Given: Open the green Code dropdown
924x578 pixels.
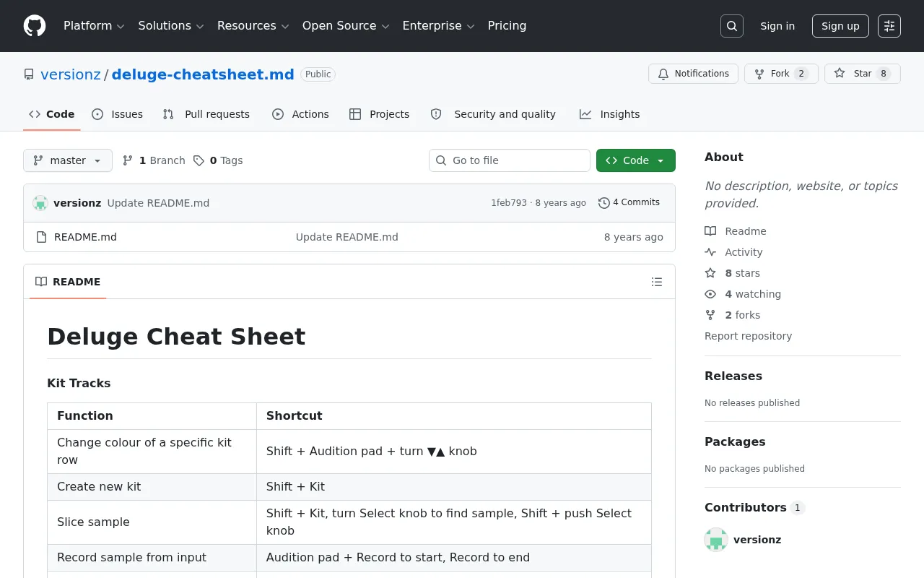Looking at the screenshot, I should (636, 160).
